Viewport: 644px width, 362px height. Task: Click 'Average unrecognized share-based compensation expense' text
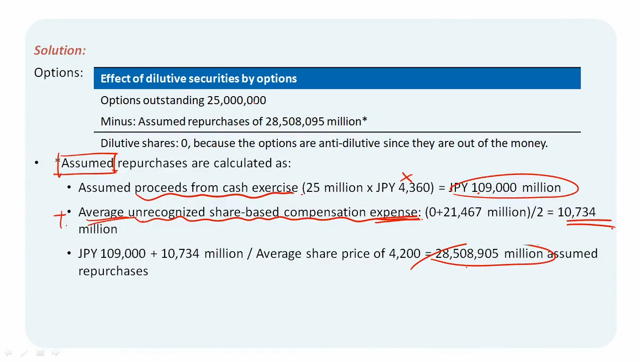(x=248, y=212)
